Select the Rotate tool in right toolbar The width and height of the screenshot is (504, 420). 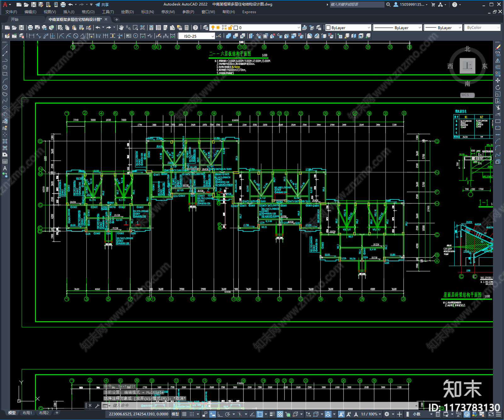click(x=498, y=87)
